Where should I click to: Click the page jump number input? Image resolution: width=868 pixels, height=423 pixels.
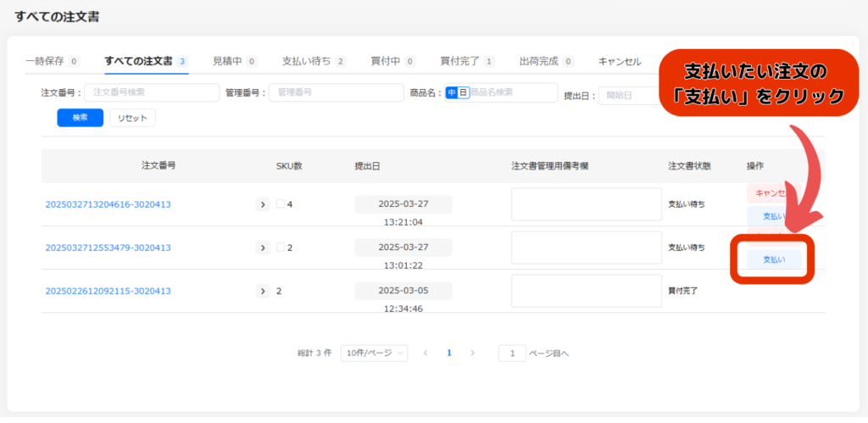click(x=512, y=353)
